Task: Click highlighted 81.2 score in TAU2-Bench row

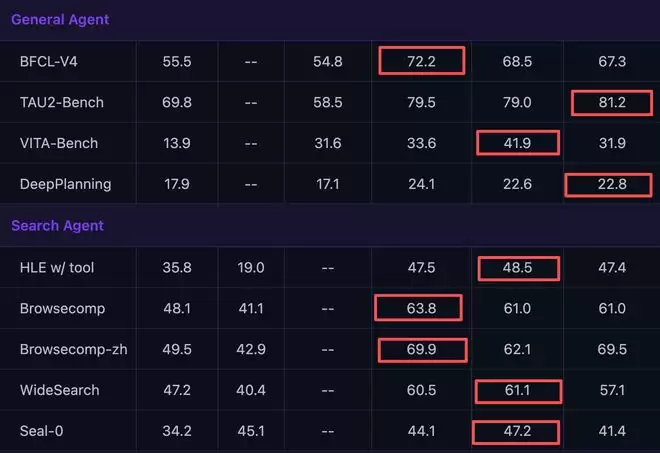Action: point(609,102)
